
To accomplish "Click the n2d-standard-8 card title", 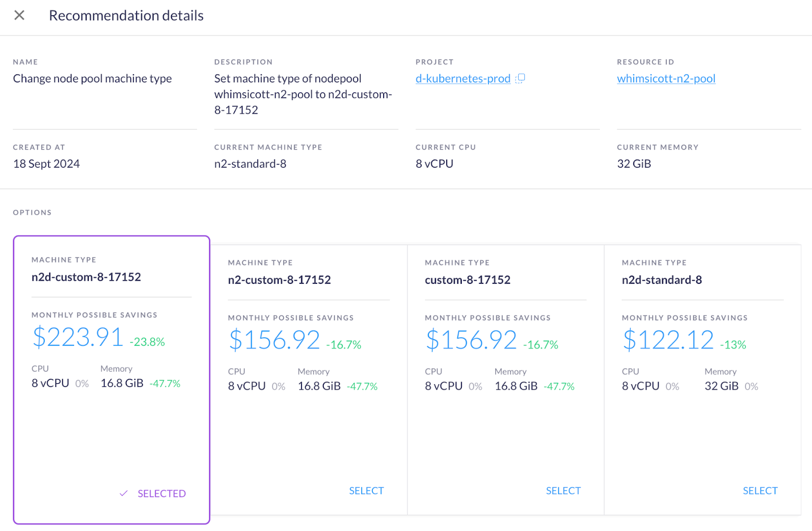I will click(x=662, y=280).
